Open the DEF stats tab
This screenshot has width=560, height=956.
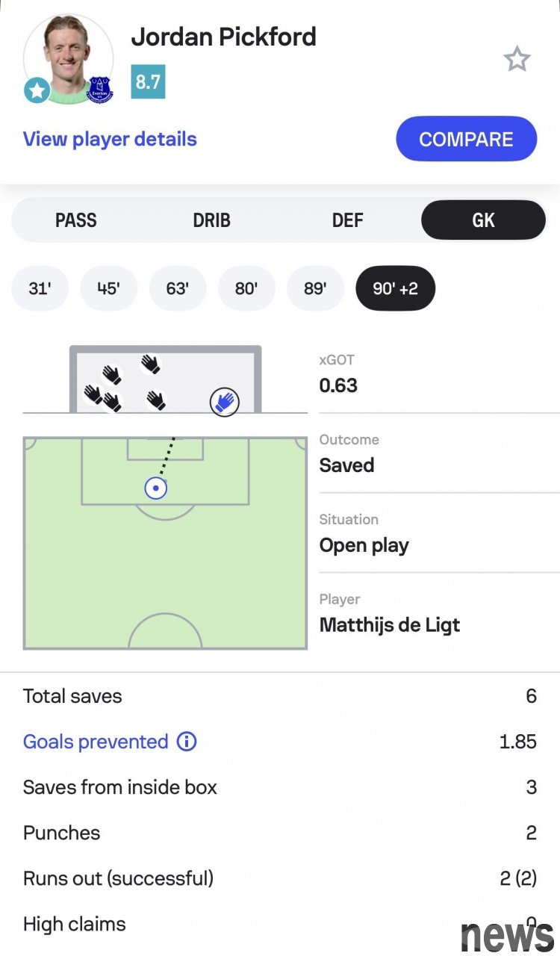point(347,220)
